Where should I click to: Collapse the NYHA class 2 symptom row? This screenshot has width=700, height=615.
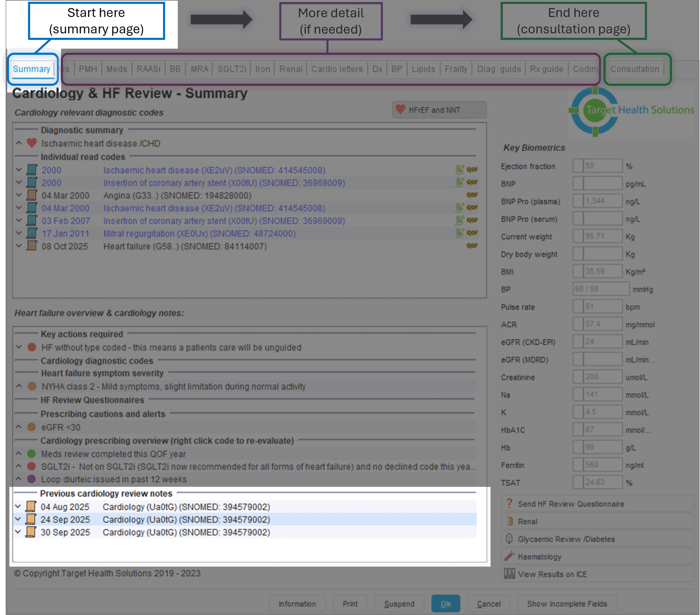pyautogui.click(x=19, y=386)
